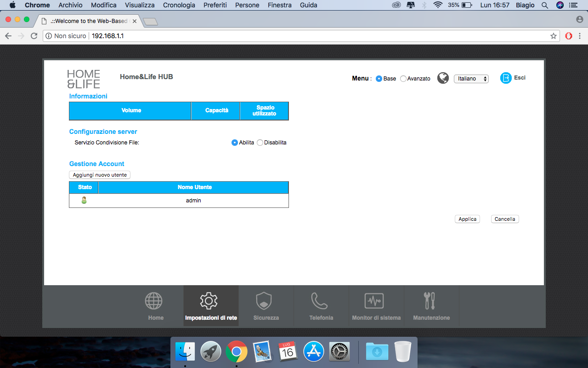Click the admin user status icon

[x=84, y=201]
